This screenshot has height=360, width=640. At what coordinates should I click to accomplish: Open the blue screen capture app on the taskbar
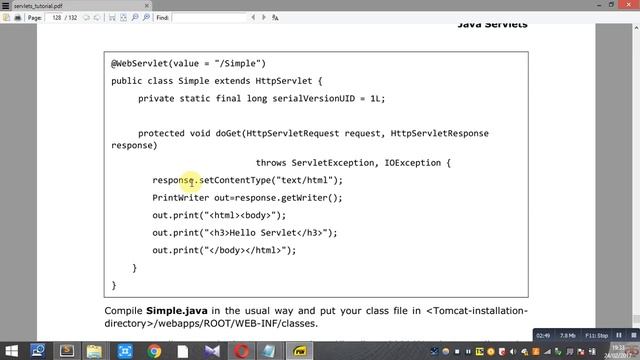point(125,351)
